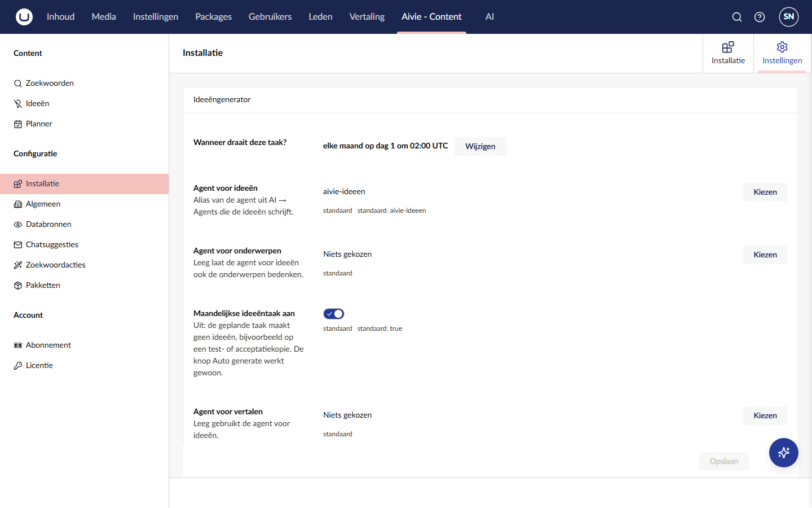Open Abonnement in the sidebar

85,345
